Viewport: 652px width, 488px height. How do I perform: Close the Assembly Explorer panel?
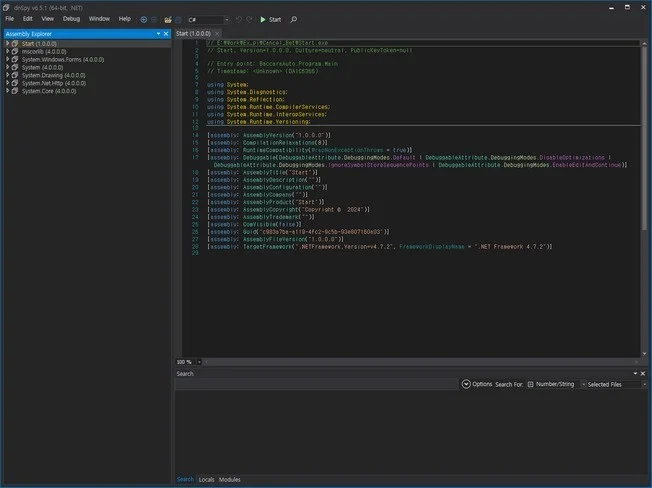point(166,34)
